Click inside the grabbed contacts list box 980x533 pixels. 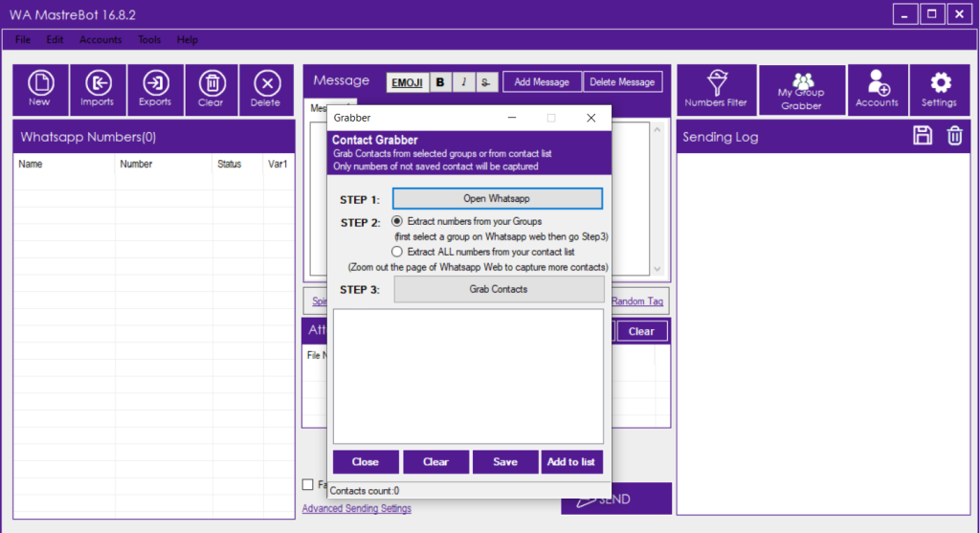tap(468, 375)
